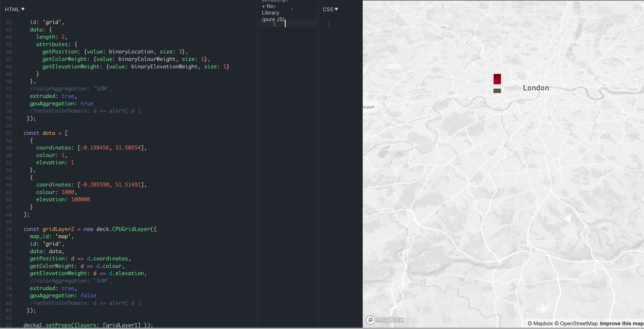This screenshot has height=329, width=644.
Task: Click 'gpuAggregation: true' on line 53
Action: (61, 103)
